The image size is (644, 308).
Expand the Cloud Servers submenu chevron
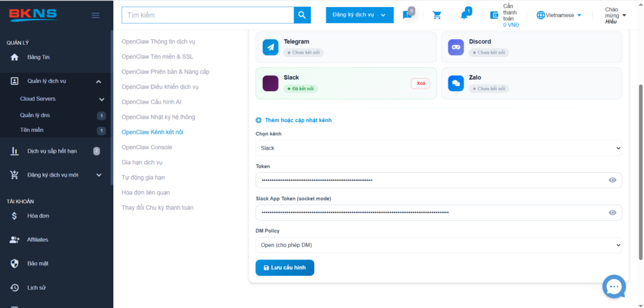(x=102, y=99)
